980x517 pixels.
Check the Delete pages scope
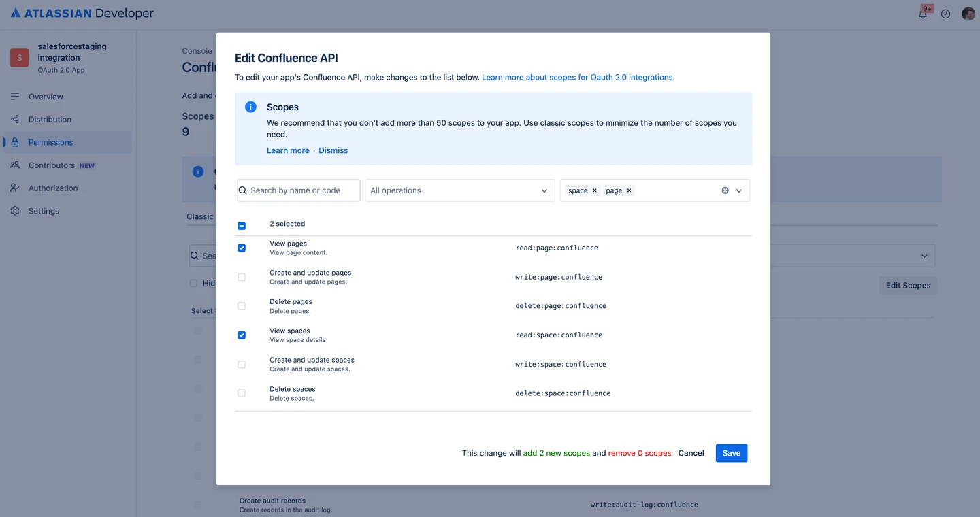coord(242,306)
